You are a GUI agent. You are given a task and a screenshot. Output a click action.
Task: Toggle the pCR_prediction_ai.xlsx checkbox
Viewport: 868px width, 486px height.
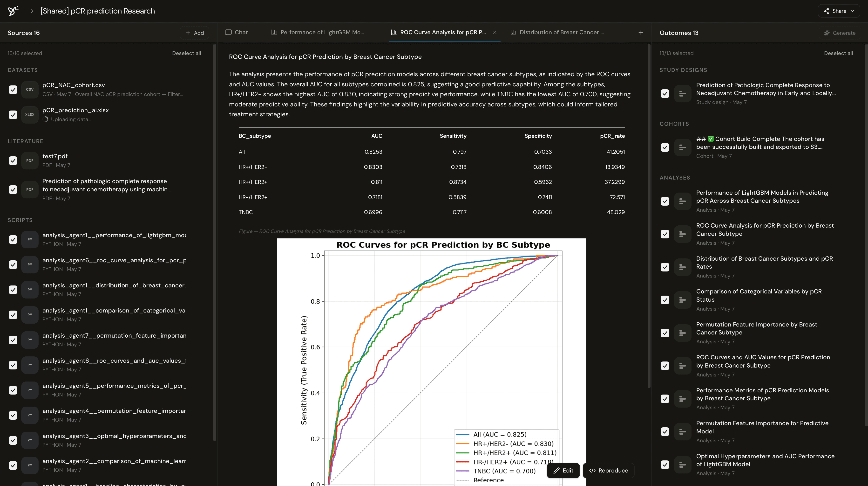(x=13, y=115)
